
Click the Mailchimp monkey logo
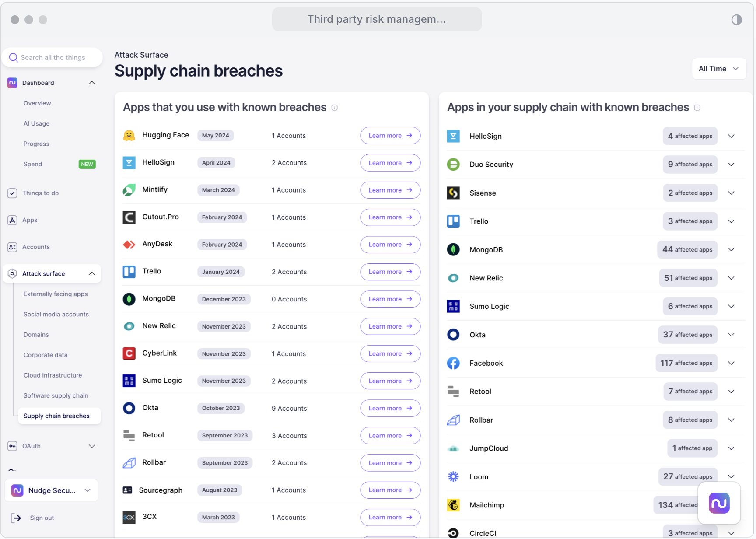(x=453, y=505)
